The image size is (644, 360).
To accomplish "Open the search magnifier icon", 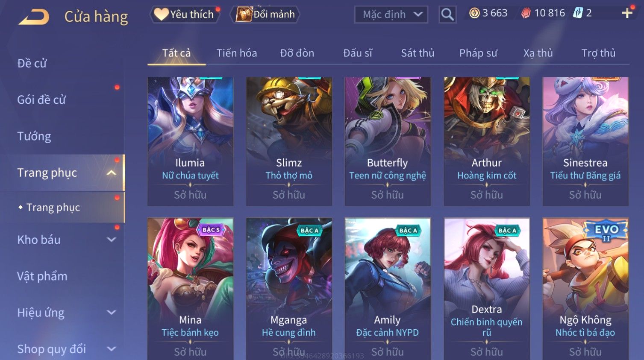I will [447, 15].
